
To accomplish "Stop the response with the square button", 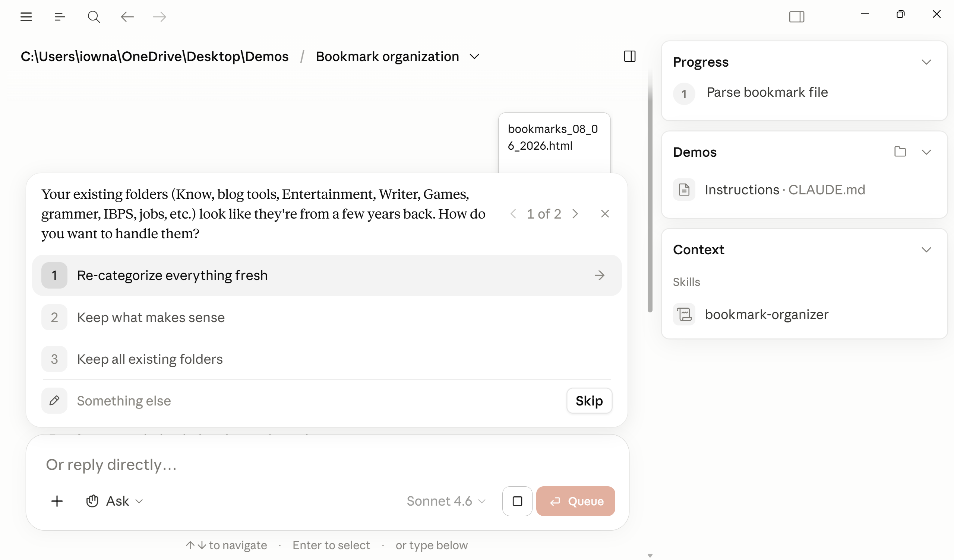I will 517,501.
